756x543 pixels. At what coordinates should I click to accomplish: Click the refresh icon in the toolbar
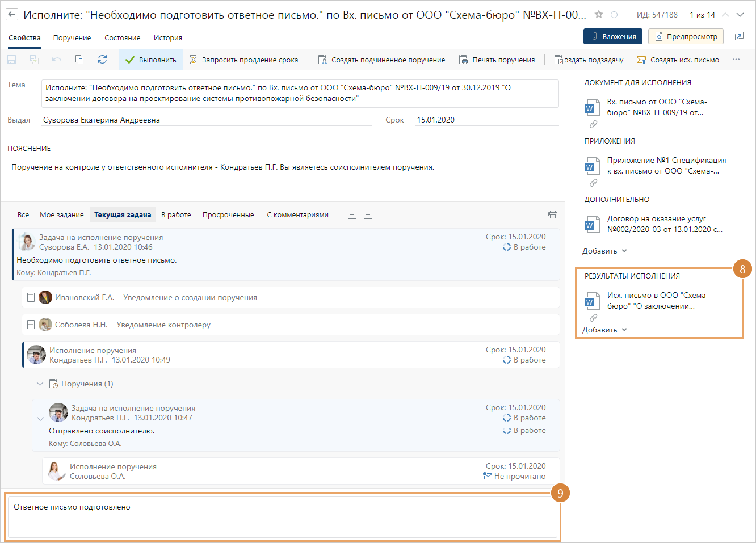pos(102,60)
